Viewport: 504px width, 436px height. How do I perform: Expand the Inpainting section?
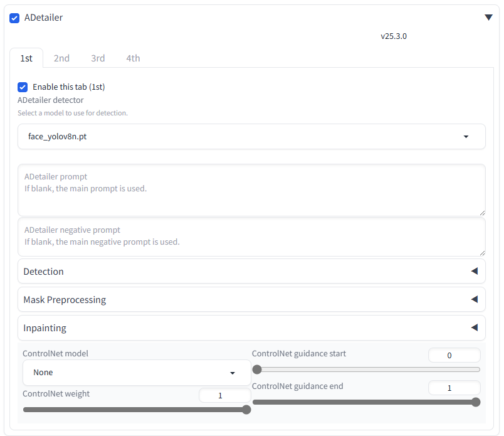point(251,328)
